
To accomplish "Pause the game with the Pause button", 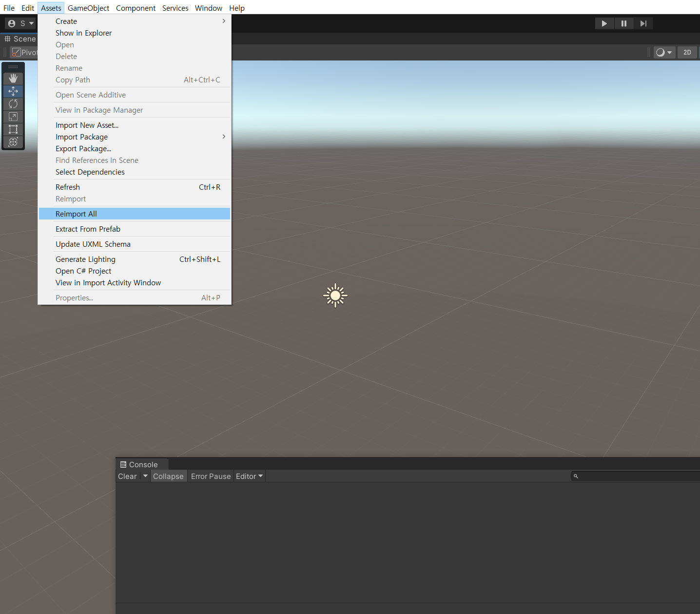I will pyautogui.click(x=624, y=23).
